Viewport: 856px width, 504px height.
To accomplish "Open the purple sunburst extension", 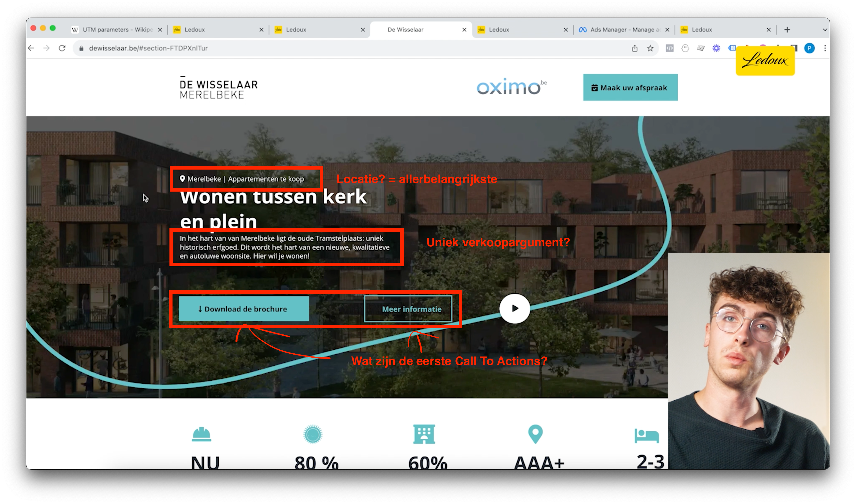I will coord(716,48).
